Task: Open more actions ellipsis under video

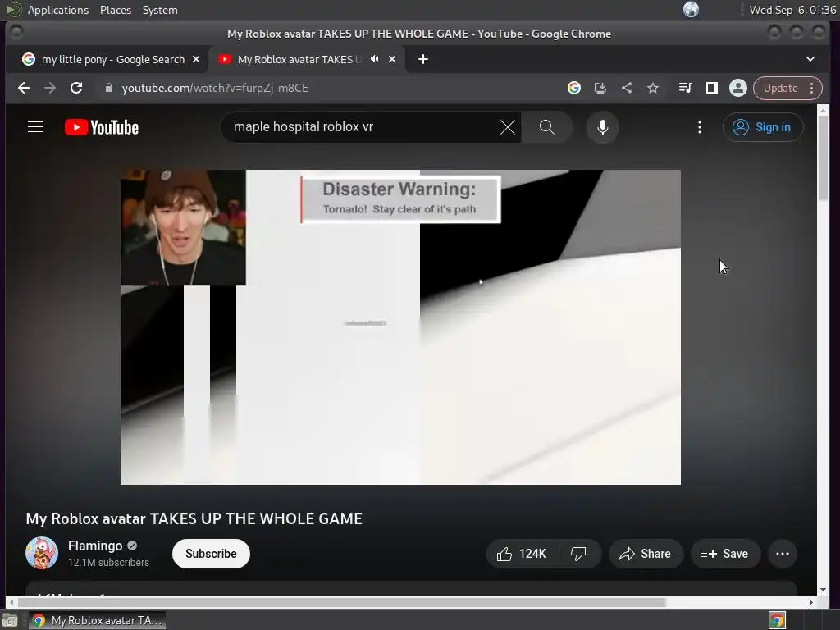Action: [783, 554]
